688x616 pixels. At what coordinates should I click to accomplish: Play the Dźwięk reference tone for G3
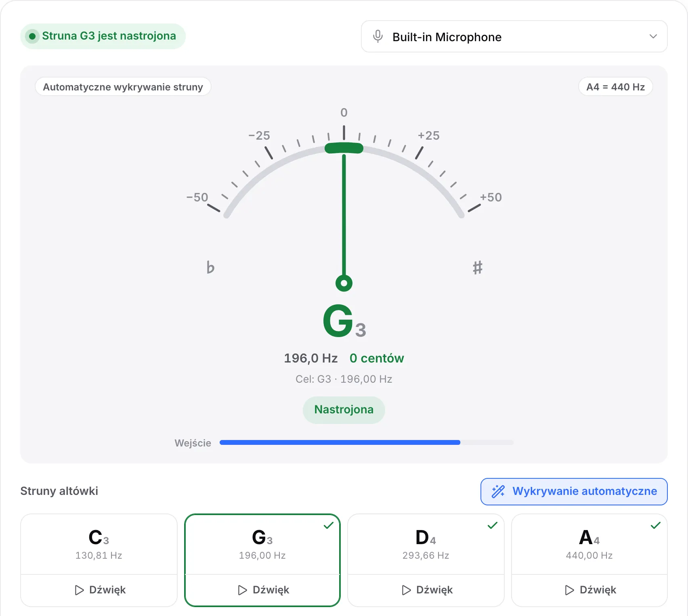click(262, 590)
